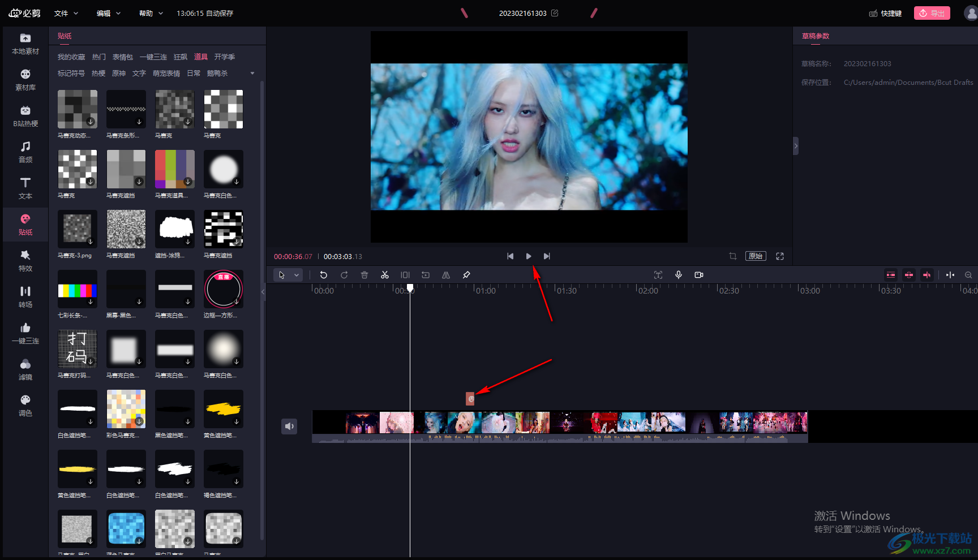Open the 快捷键 shortcuts link
The height and width of the screenshot is (560, 978).
(x=886, y=13)
